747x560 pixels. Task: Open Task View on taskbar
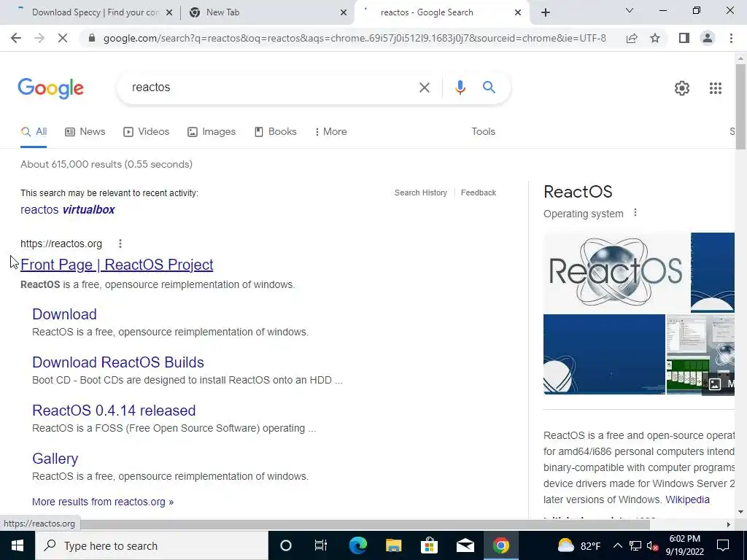[321, 545]
